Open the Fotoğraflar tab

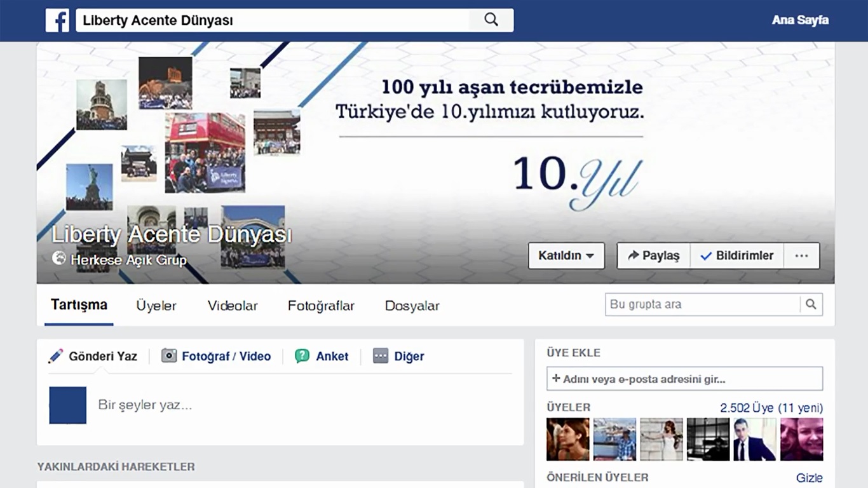pyautogui.click(x=321, y=306)
